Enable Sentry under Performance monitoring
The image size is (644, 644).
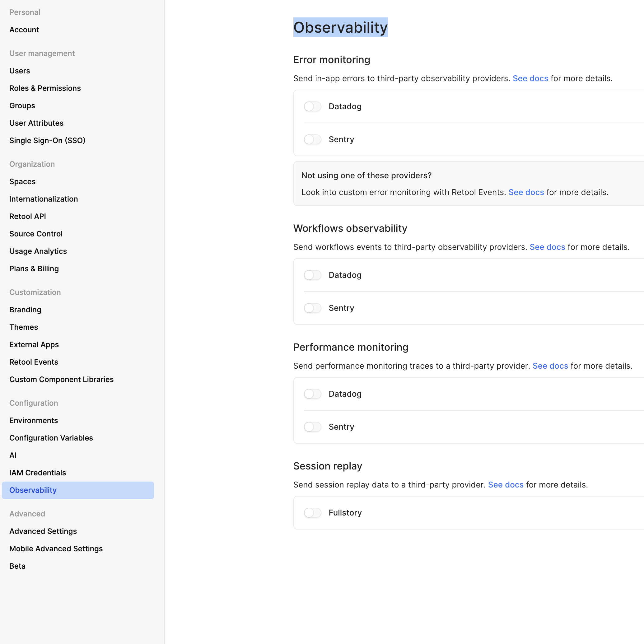[312, 427]
